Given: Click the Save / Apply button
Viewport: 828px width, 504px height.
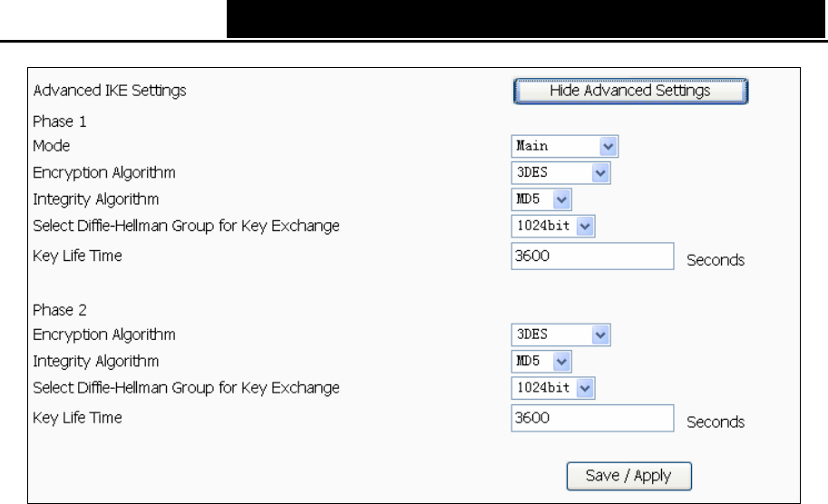Looking at the screenshot, I should (628, 476).
